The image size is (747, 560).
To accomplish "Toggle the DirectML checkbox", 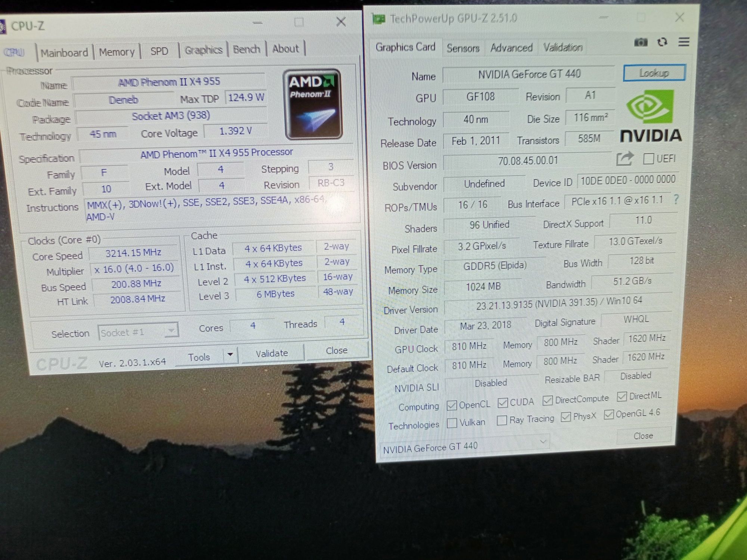I will (x=622, y=396).
